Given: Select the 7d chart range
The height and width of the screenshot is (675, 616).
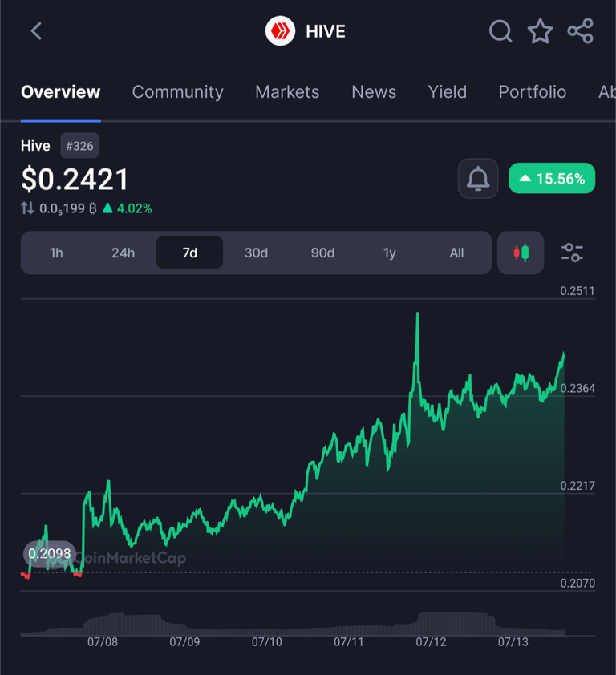Looking at the screenshot, I should 189,253.
